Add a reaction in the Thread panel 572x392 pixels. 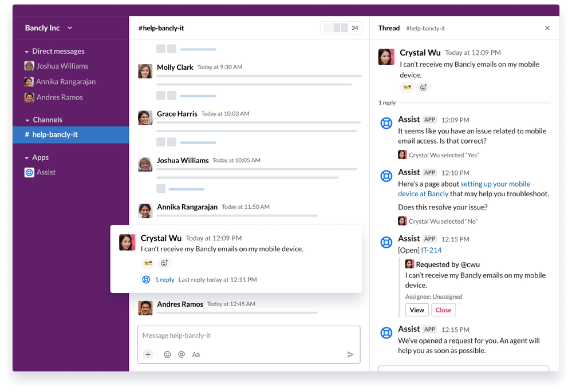click(424, 87)
